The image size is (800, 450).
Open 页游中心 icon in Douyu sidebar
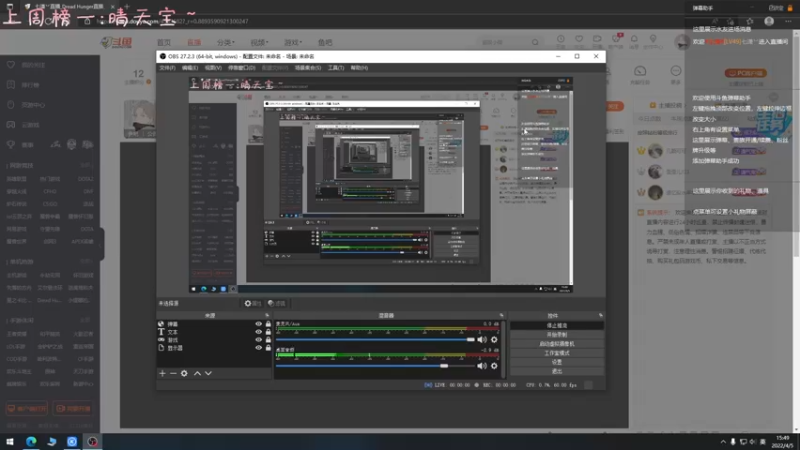pyautogui.click(x=11, y=105)
